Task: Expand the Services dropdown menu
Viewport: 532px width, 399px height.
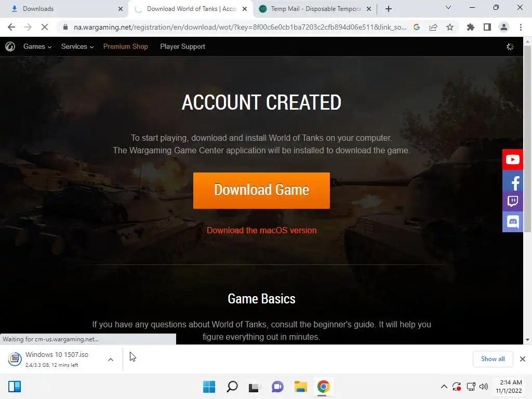Action: [77, 46]
